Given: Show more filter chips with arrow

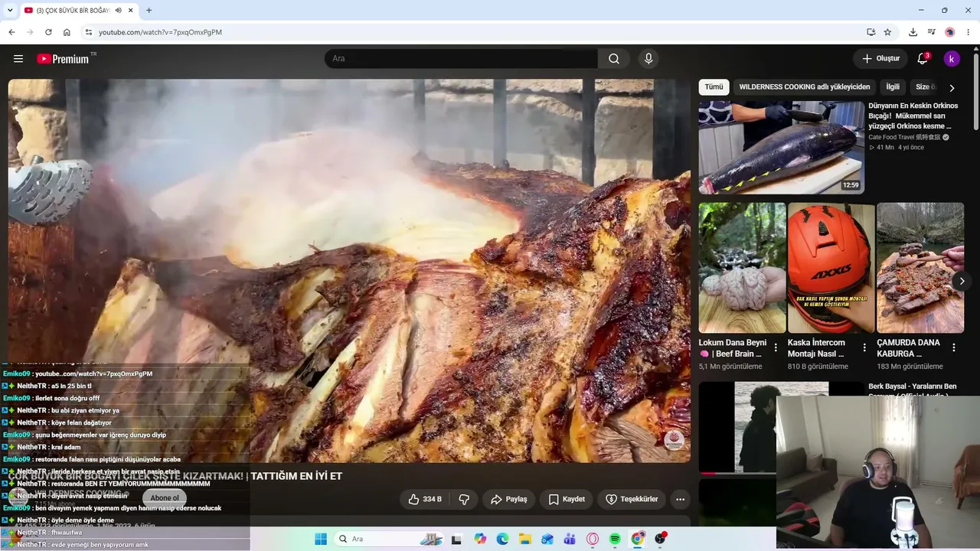Looking at the screenshot, I should [x=952, y=87].
